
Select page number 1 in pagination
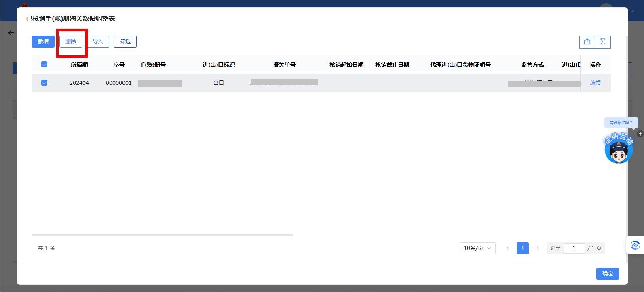(522, 248)
